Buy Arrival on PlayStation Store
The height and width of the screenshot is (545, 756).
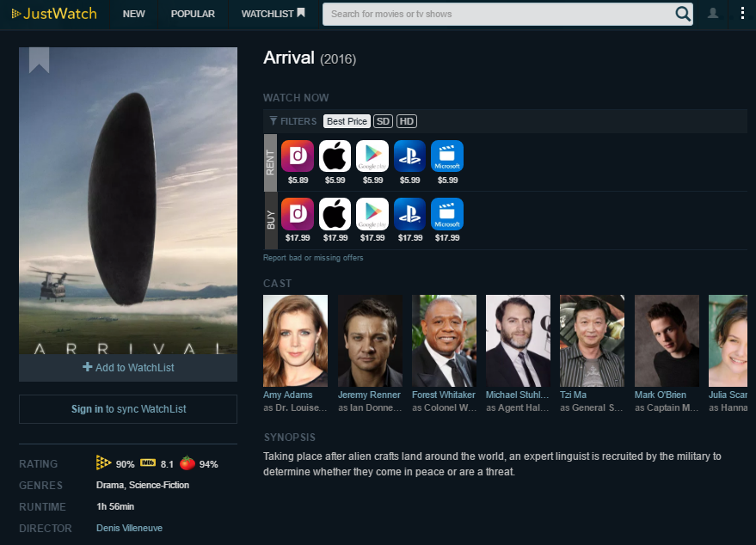409,214
